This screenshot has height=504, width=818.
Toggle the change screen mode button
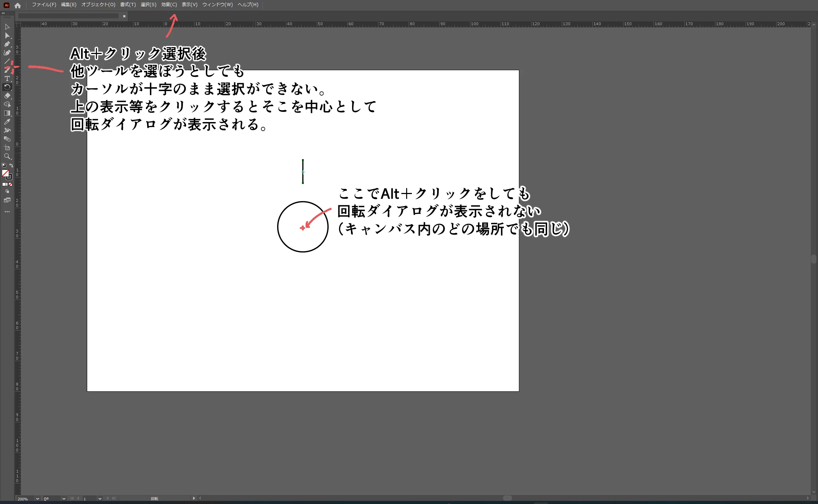(x=7, y=200)
